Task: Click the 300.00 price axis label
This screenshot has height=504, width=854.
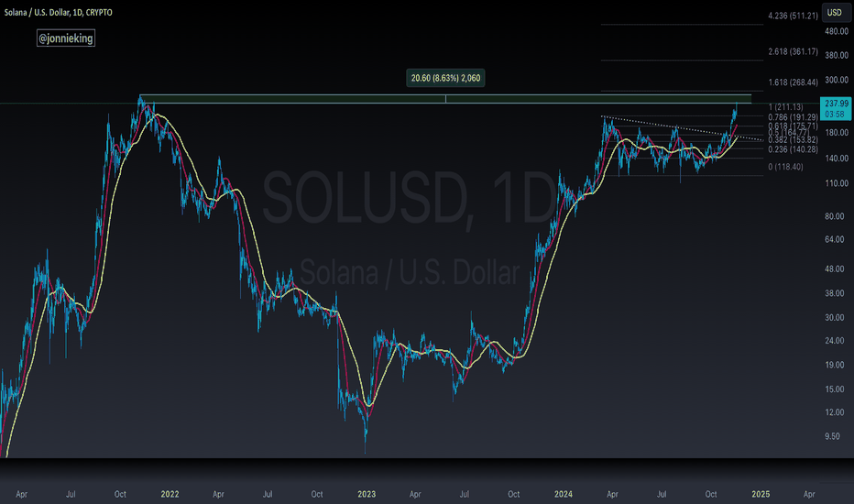Action: pyautogui.click(x=837, y=80)
